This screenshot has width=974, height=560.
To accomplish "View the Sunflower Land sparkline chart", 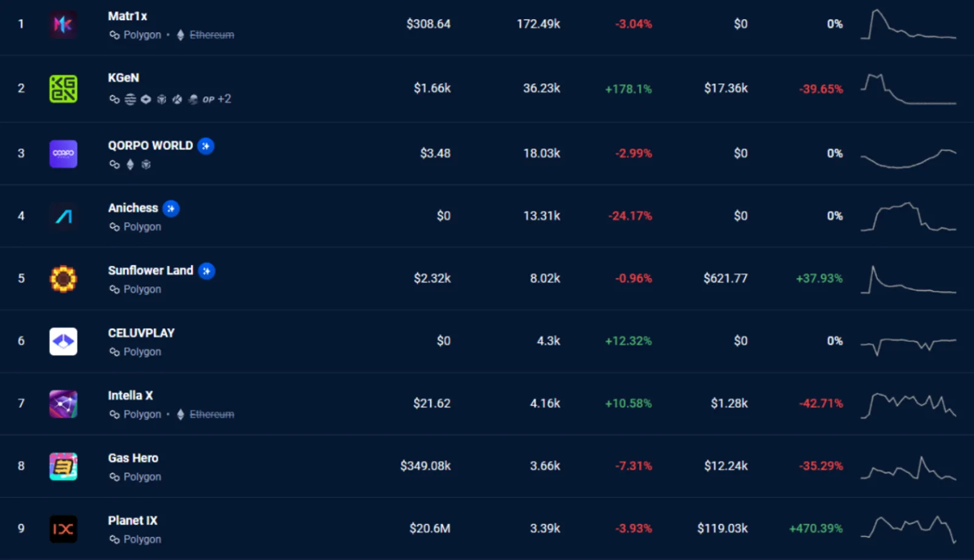I will pos(908,279).
